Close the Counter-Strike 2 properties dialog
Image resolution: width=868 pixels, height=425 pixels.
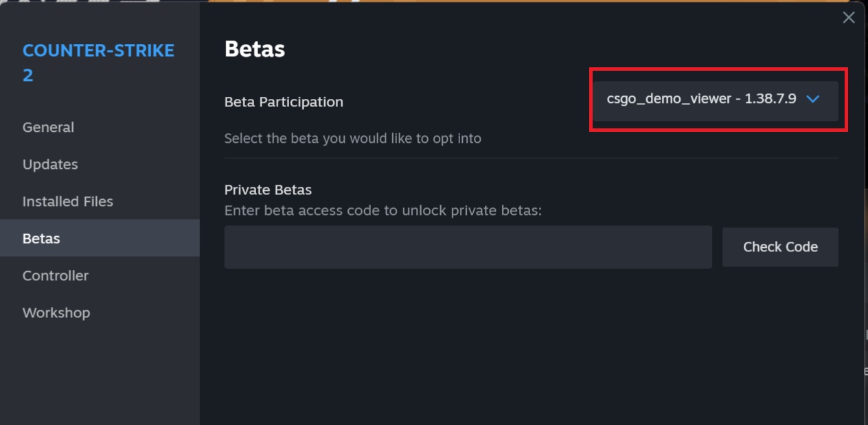pyautogui.click(x=849, y=18)
